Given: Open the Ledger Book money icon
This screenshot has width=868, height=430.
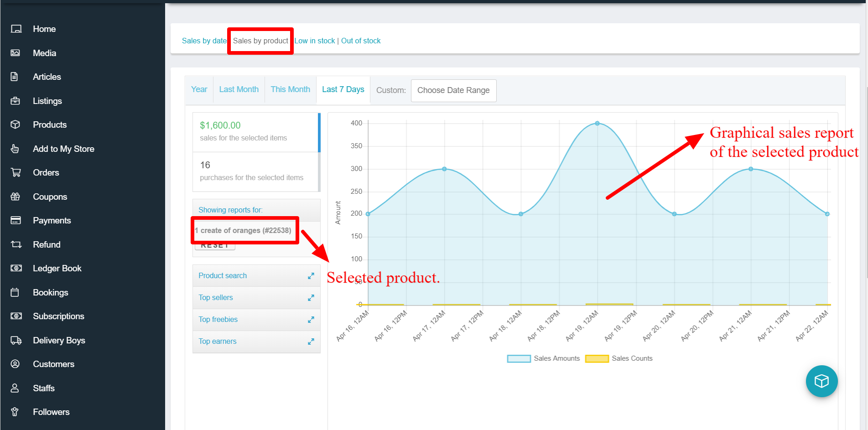Looking at the screenshot, I should (x=16, y=268).
